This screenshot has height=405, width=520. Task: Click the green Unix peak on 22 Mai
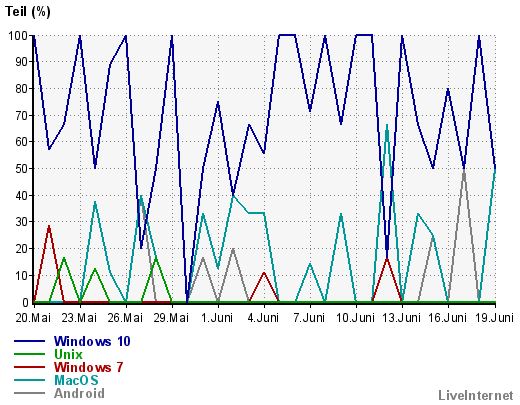[x=64, y=258]
